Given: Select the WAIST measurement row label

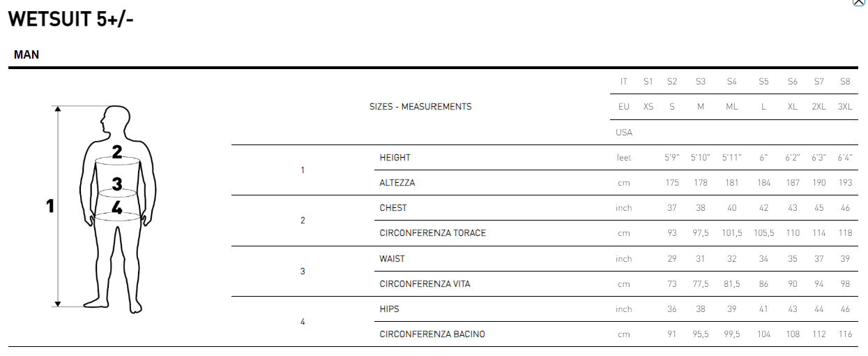Looking at the screenshot, I should (x=393, y=259).
